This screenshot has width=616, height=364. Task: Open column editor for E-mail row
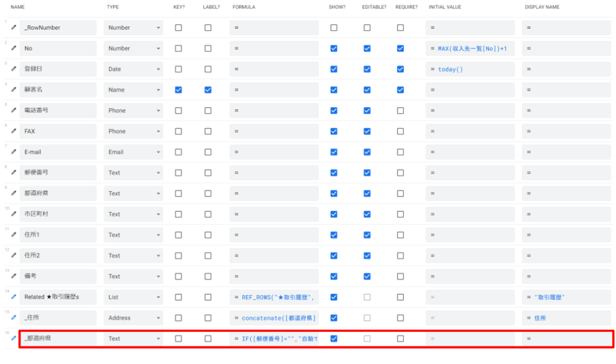pyautogui.click(x=13, y=152)
